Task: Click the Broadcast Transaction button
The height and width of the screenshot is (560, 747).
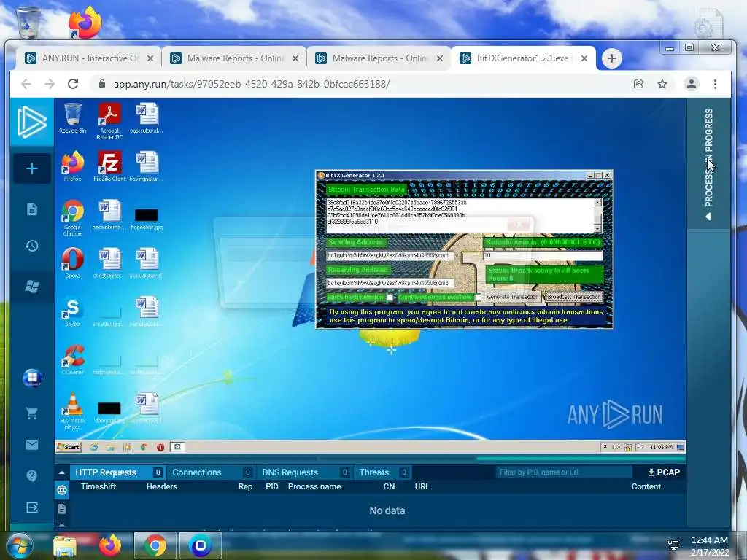Action: pyautogui.click(x=574, y=297)
